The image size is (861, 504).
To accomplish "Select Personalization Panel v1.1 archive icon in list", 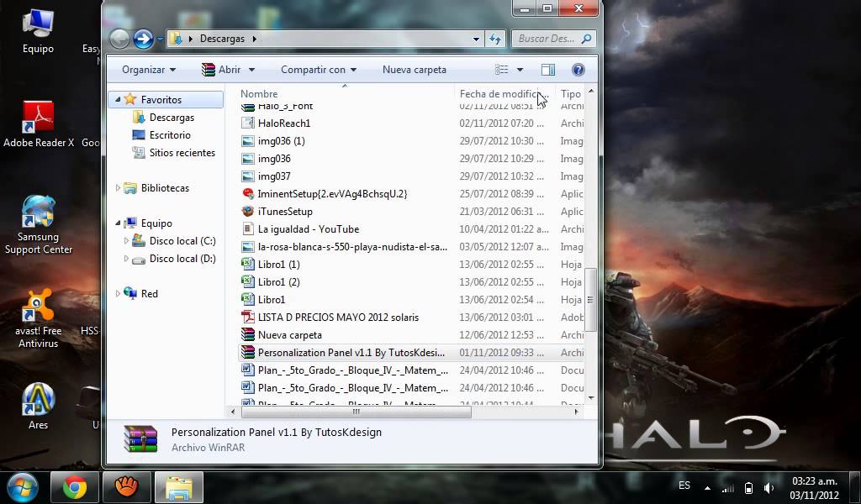I will click(248, 352).
